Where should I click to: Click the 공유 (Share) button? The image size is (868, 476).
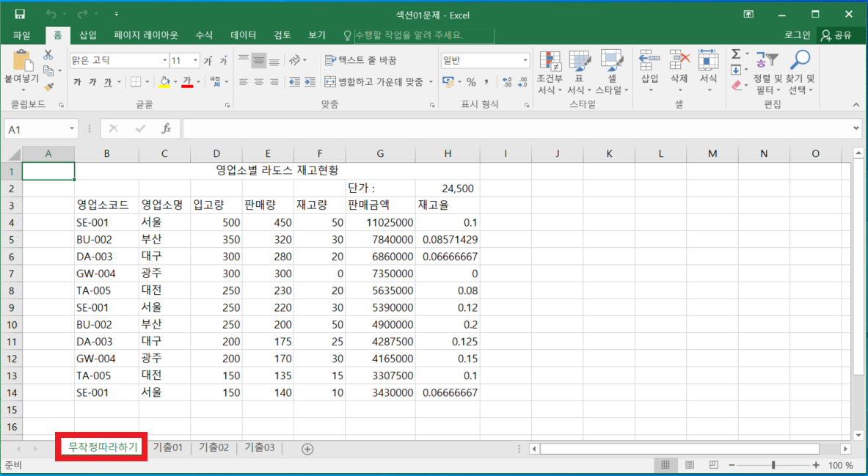coord(836,34)
